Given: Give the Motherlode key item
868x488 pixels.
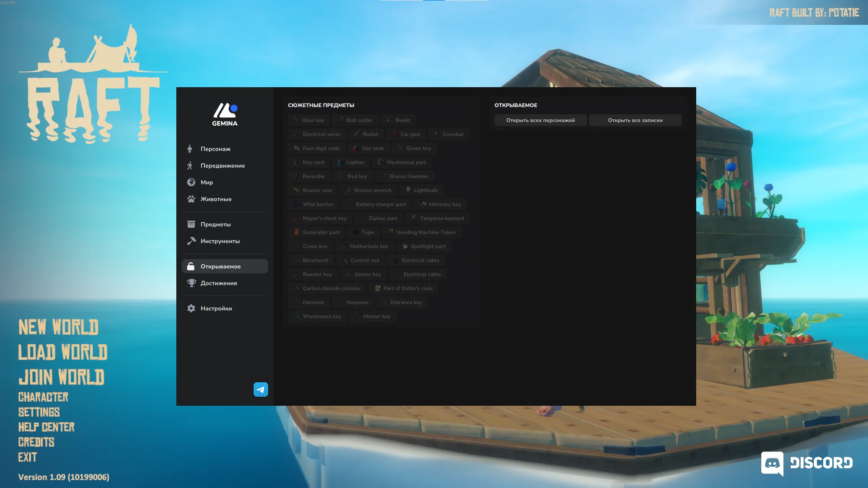Looking at the screenshot, I should click(364, 246).
